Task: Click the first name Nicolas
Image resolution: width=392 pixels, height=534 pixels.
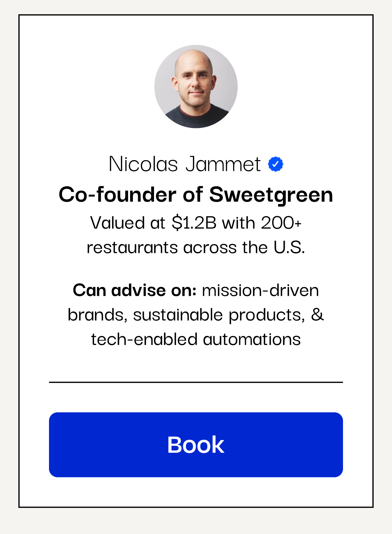Action: tap(143, 164)
